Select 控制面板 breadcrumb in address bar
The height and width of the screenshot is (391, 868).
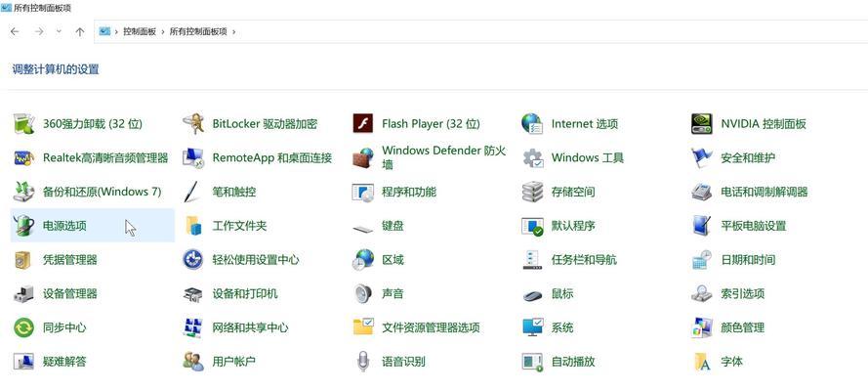click(140, 31)
